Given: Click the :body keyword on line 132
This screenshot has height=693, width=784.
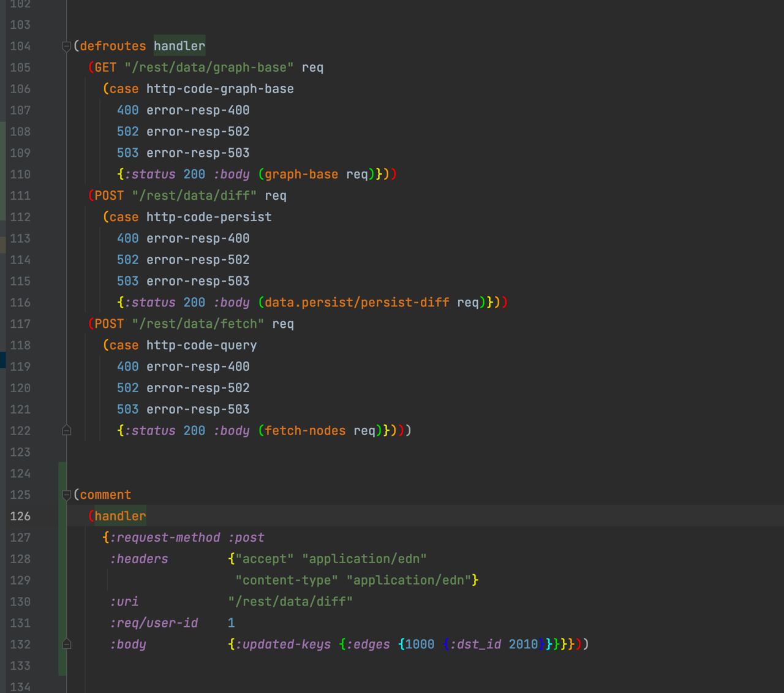Looking at the screenshot, I should coord(128,645).
